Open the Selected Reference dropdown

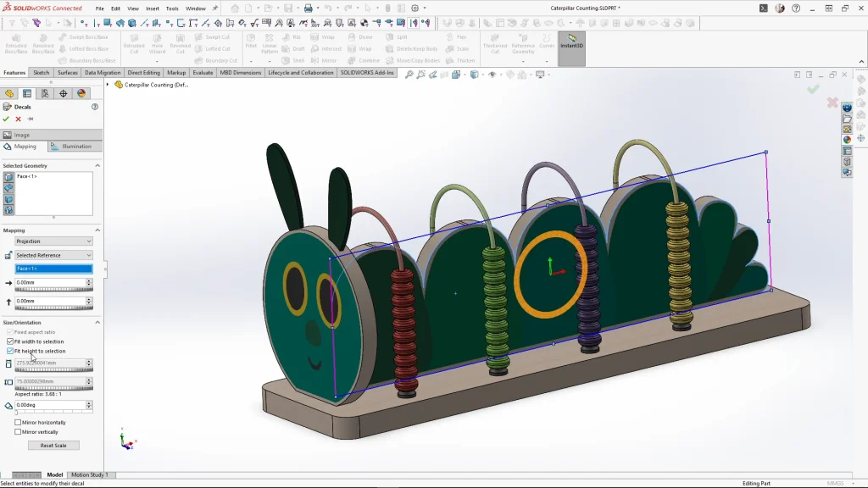pyautogui.click(x=53, y=255)
